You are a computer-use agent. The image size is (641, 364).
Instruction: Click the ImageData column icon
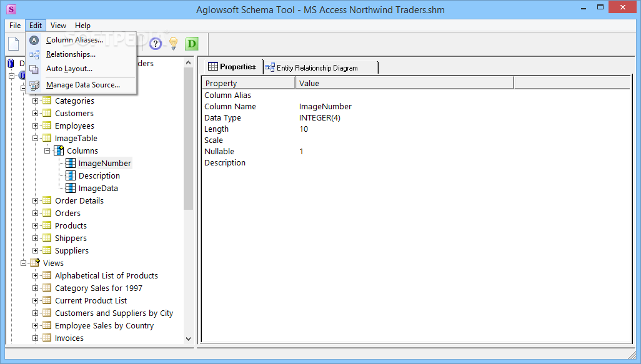coord(71,188)
